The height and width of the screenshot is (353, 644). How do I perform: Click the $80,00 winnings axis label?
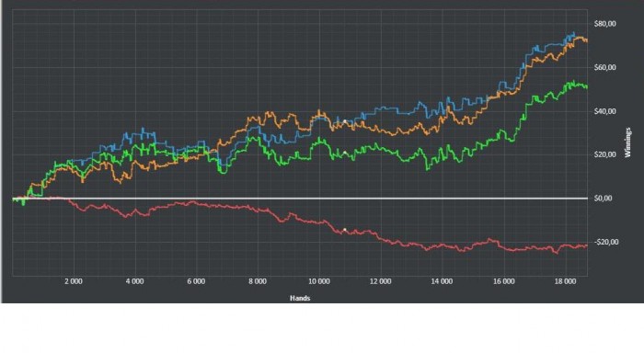604,24
